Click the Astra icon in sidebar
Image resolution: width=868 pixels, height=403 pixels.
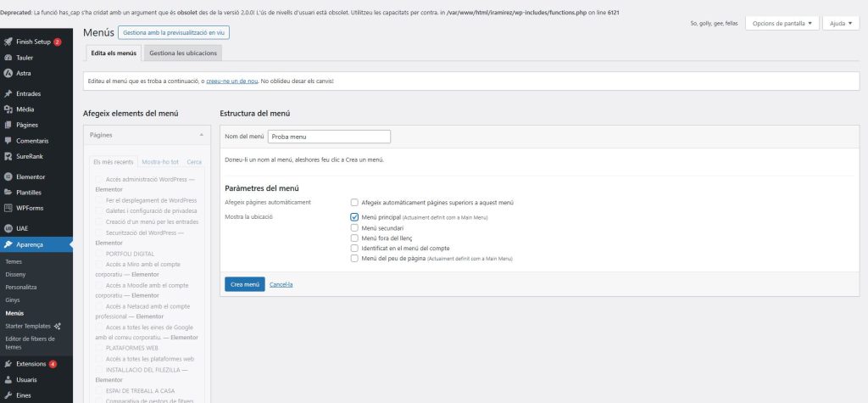pyautogui.click(x=8, y=73)
